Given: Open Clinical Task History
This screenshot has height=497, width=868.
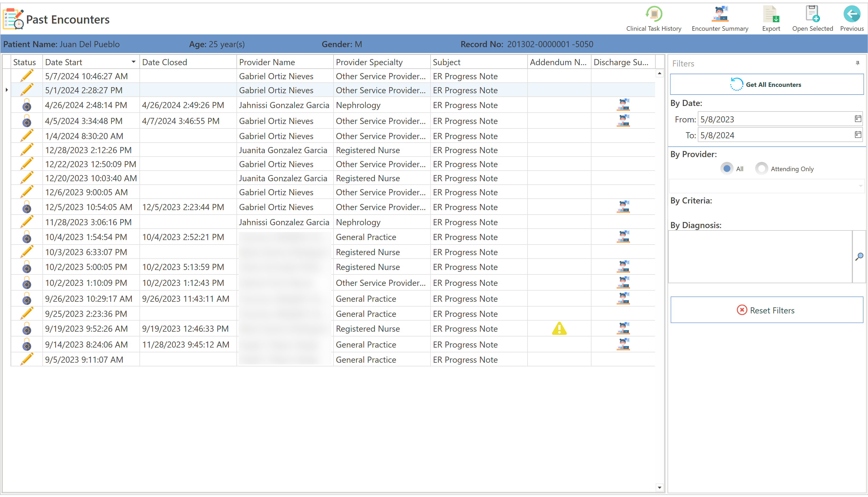Looking at the screenshot, I should 654,14.
